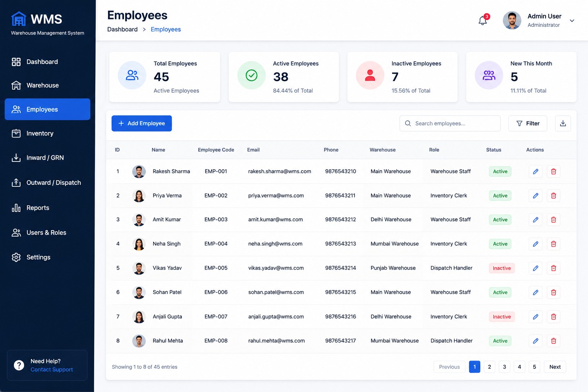Go to Warehouse in sidebar
The height and width of the screenshot is (392, 588).
pos(47,85)
